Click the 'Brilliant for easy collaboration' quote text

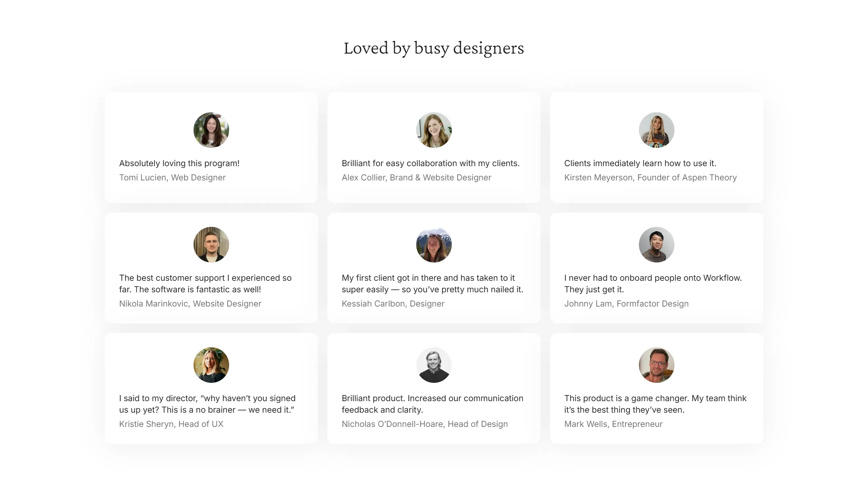click(x=430, y=163)
